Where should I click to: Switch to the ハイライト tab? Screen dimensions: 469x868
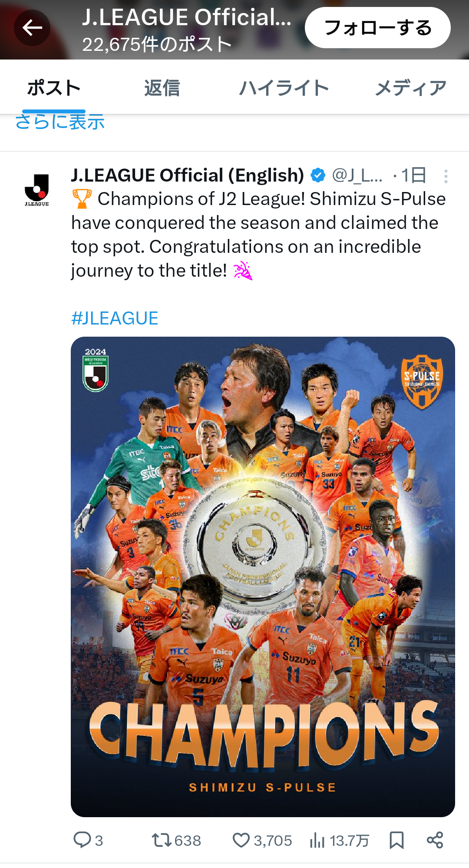click(284, 88)
